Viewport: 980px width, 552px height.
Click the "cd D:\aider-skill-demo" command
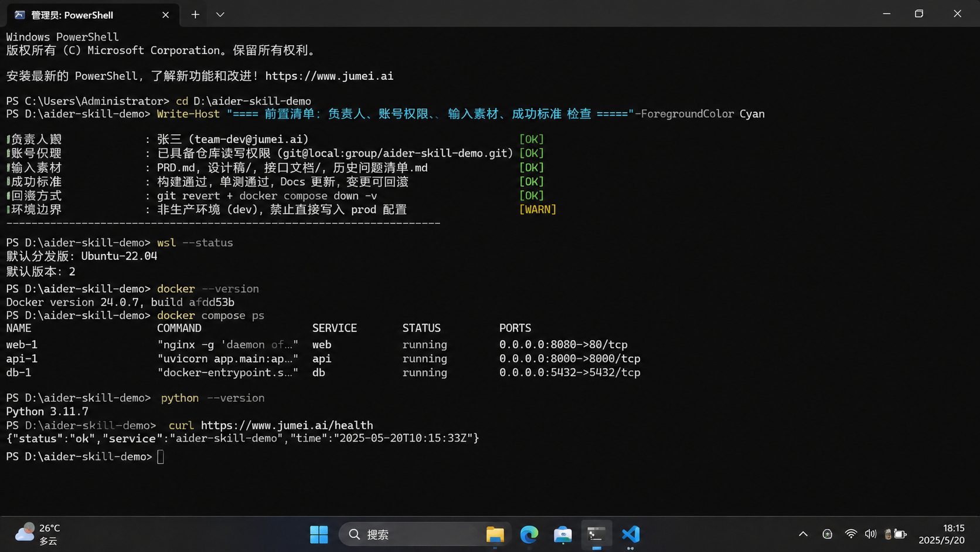tap(244, 101)
